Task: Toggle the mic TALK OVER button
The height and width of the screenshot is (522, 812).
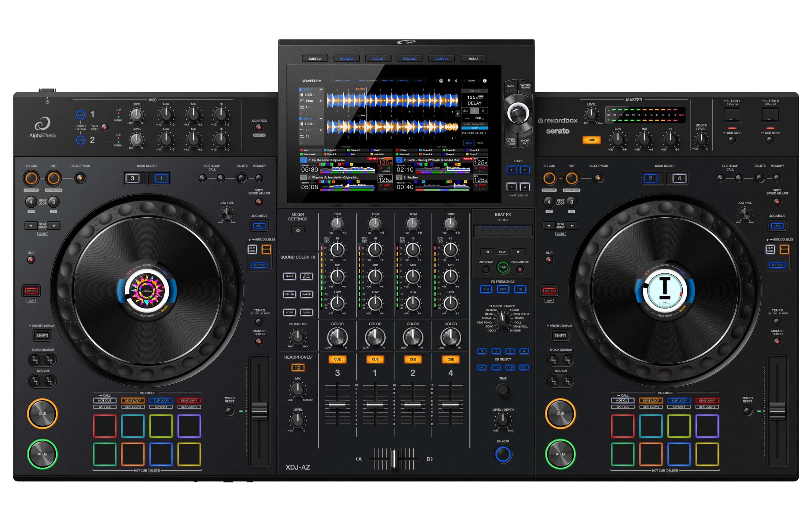Action: pyautogui.click(x=105, y=128)
